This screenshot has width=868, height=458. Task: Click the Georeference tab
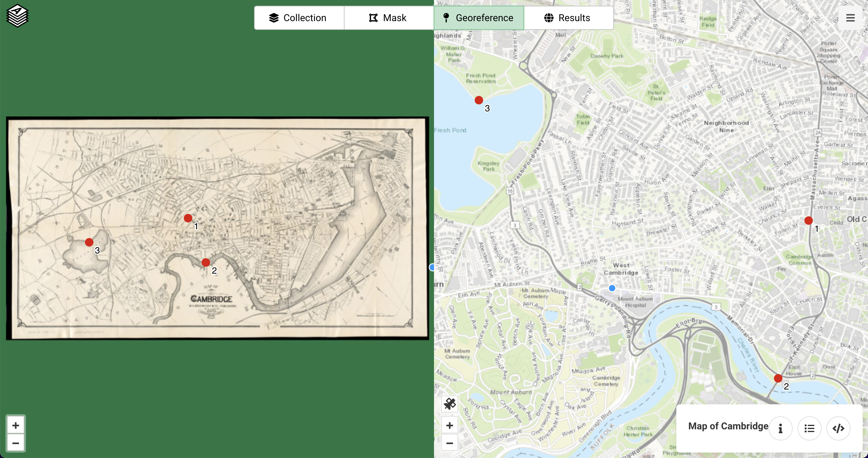[478, 17]
